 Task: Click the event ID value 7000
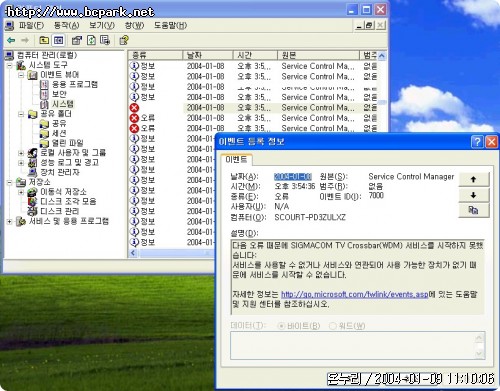tap(376, 195)
